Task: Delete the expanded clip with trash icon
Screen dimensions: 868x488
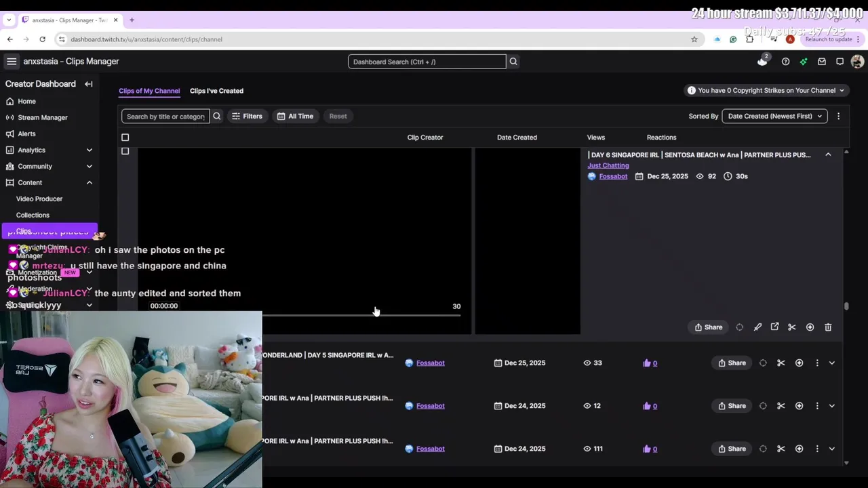Action: [x=828, y=327]
